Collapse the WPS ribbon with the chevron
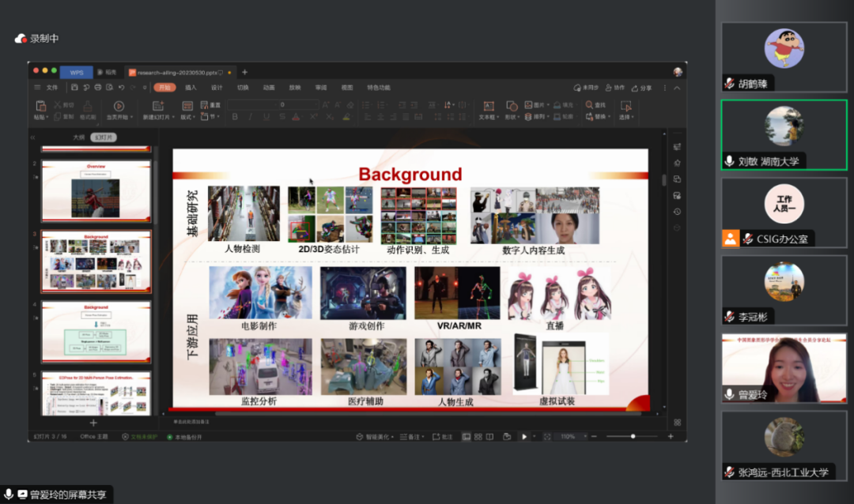 click(x=677, y=88)
